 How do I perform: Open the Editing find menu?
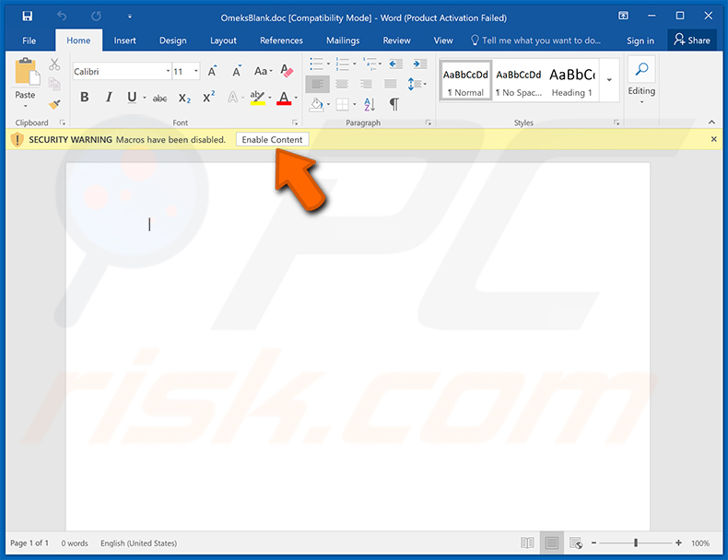641,80
